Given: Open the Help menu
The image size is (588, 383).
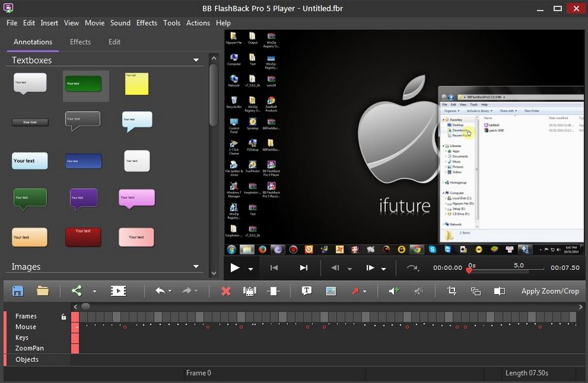Looking at the screenshot, I should (223, 23).
